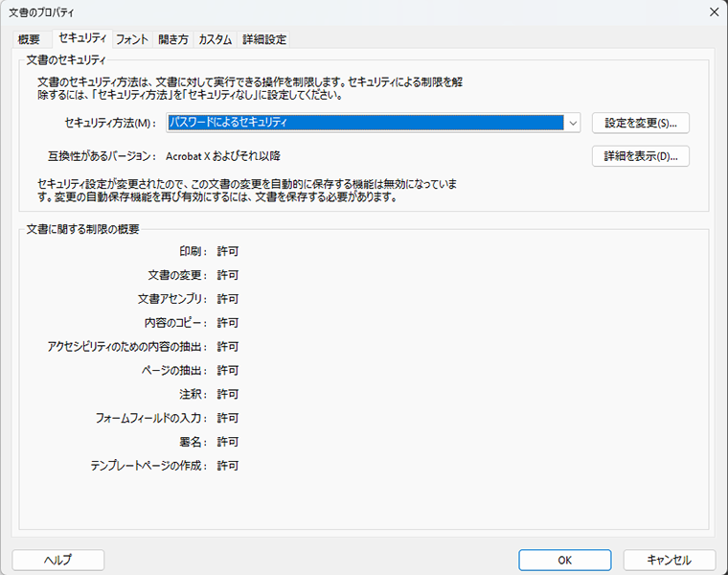This screenshot has height=575, width=728.
Task: Switch to the 概要 tab
Action: (x=29, y=39)
